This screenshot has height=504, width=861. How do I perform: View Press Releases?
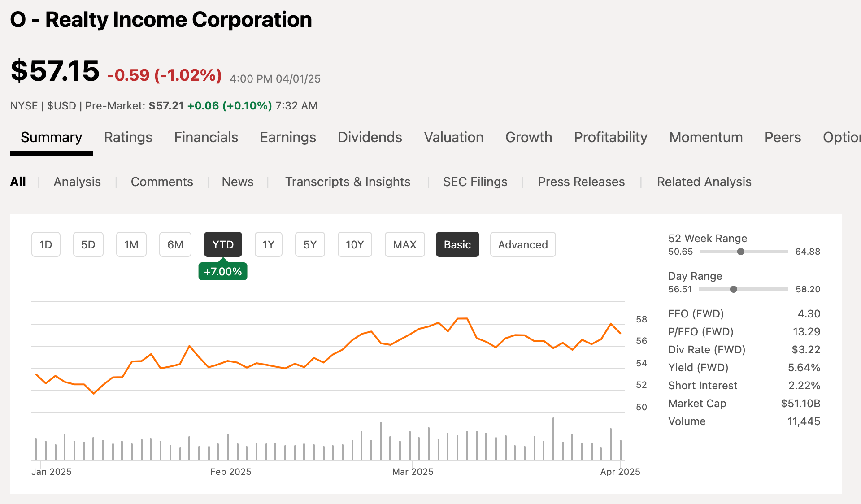[x=581, y=182]
